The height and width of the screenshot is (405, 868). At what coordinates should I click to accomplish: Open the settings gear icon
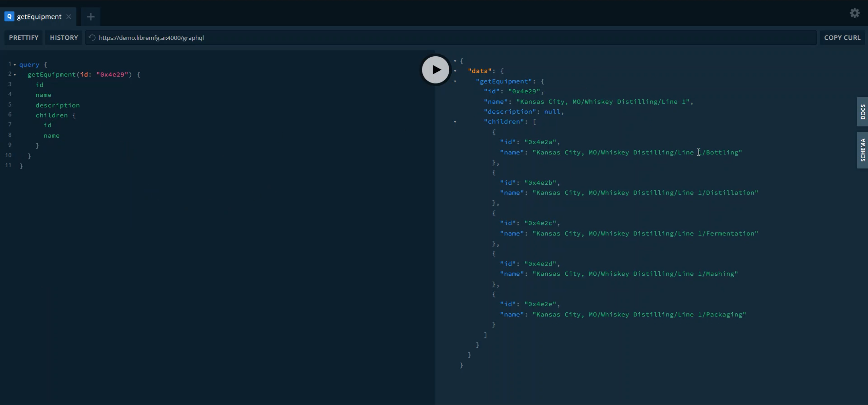854,13
